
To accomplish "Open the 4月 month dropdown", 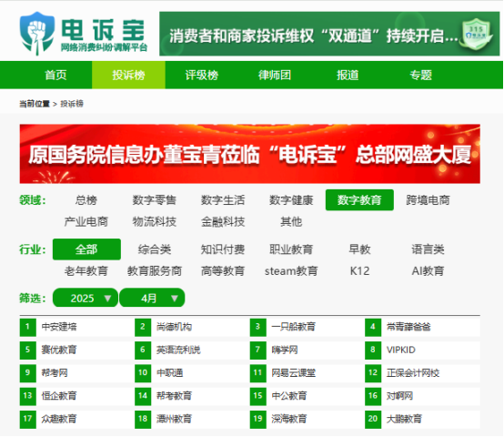I will pyautogui.click(x=152, y=298).
